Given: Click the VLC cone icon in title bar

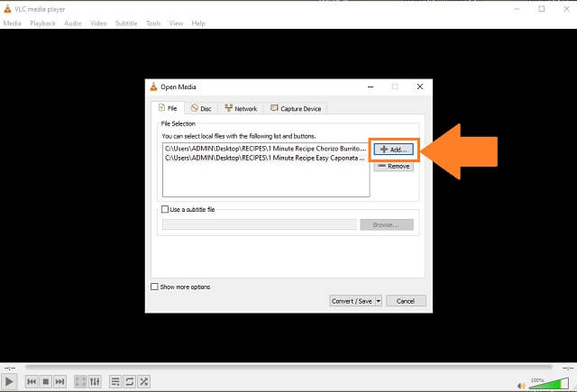Looking at the screenshot, I should click(x=7, y=8).
